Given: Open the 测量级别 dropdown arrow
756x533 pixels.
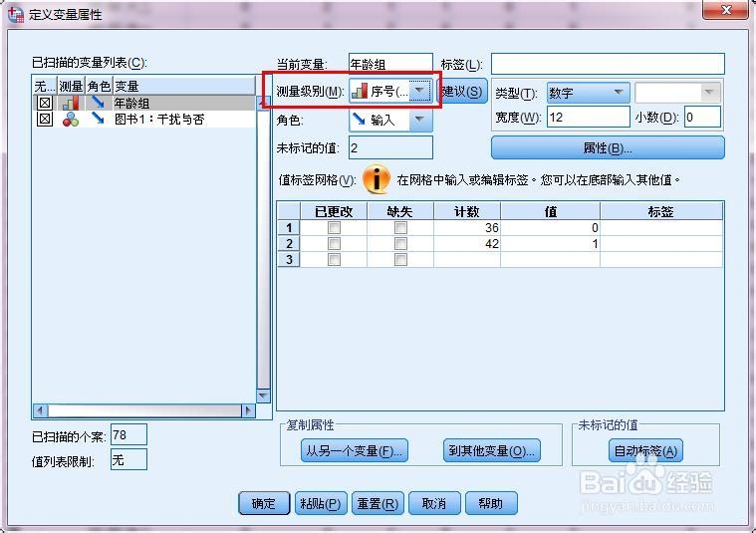Looking at the screenshot, I should click(419, 91).
